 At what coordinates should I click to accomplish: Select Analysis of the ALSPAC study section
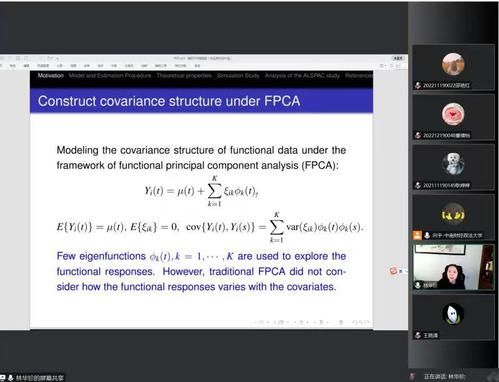(x=302, y=76)
